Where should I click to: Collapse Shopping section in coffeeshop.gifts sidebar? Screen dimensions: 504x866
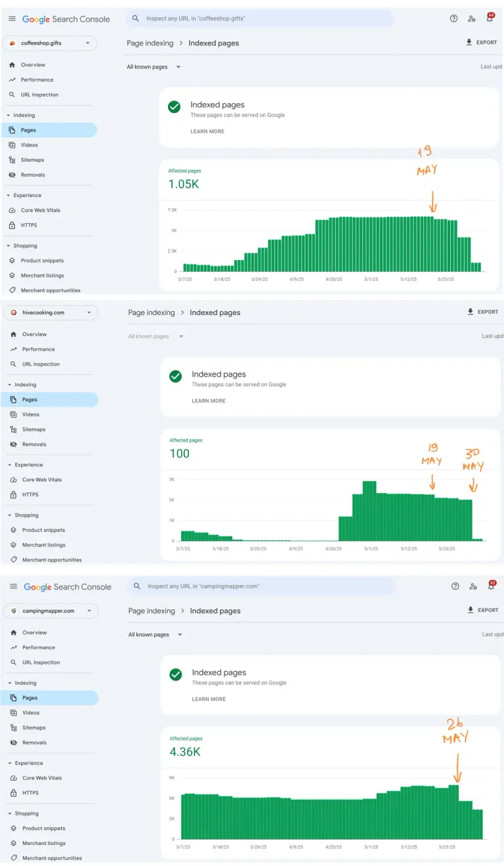click(22, 246)
